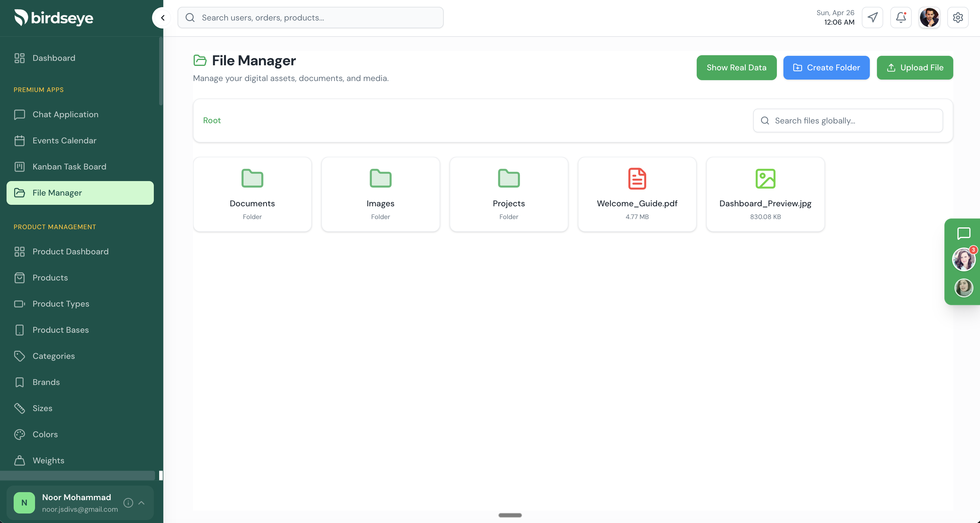Click the Colors palette icon
Viewport: 980px width, 523px height.
pyautogui.click(x=19, y=434)
